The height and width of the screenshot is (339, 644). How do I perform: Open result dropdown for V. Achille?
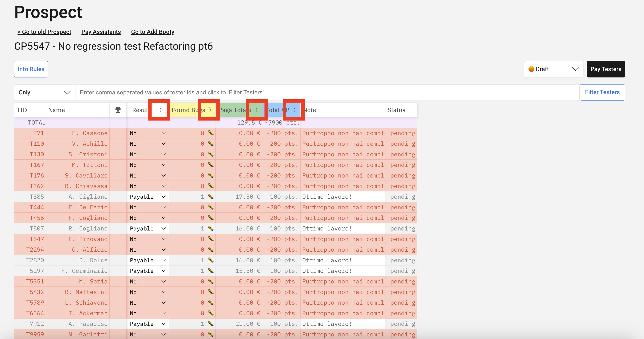tap(148, 144)
